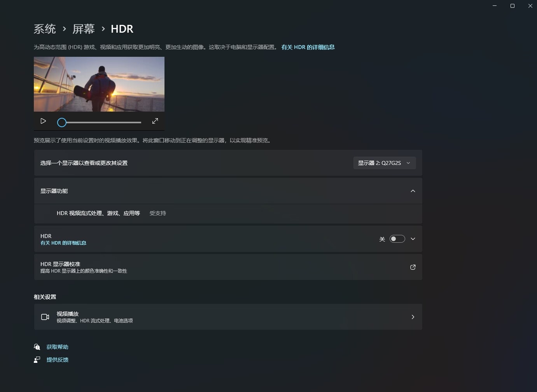
Task: Open top 有关 HDR 的详细信息 link
Action: click(308, 47)
